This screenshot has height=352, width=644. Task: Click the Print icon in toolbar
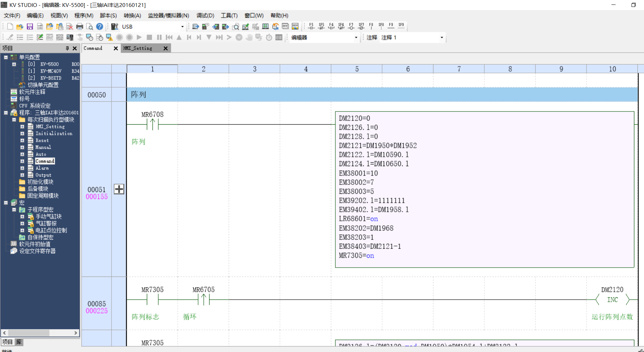[80, 27]
